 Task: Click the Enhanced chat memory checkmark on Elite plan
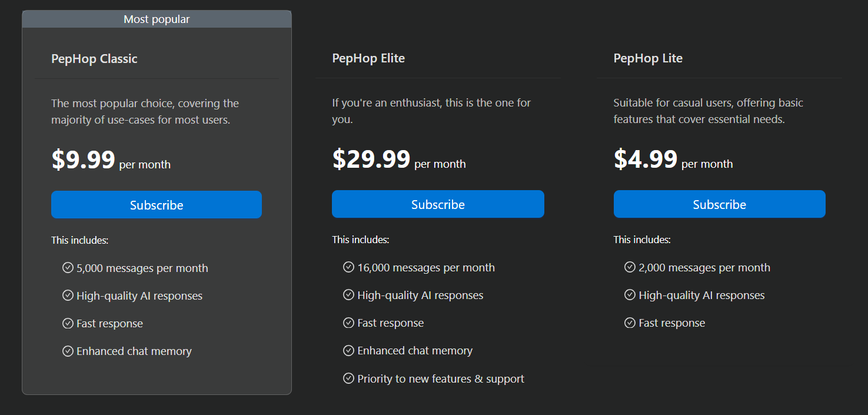(x=348, y=350)
